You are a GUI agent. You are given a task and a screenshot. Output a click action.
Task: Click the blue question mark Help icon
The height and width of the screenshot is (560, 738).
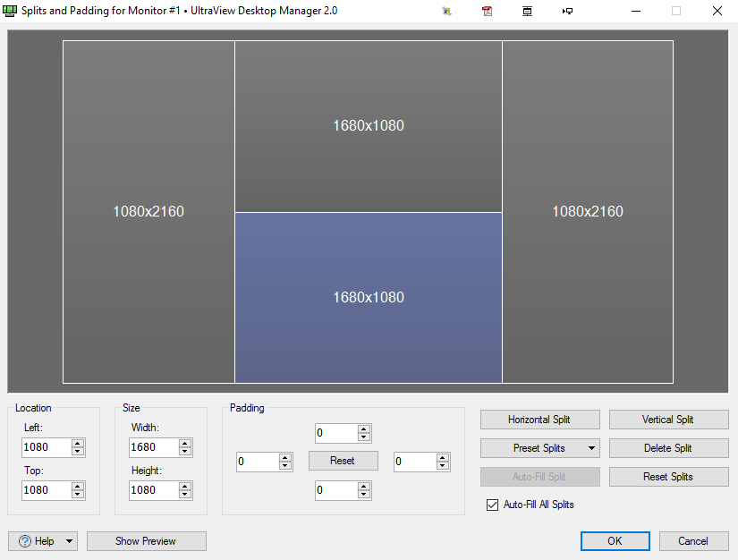(x=25, y=541)
